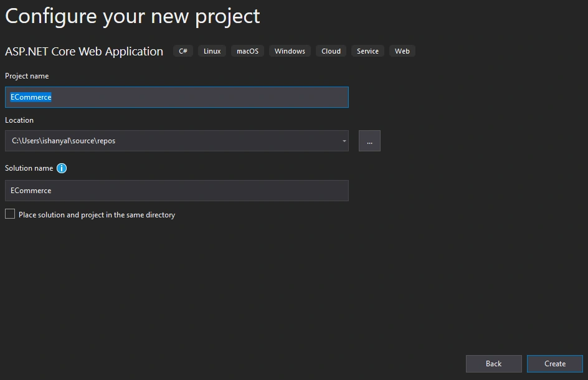The height and width of the screenshot is (380, 588).
Task: Open the browse folder (...) button
Action: point(369,141)
